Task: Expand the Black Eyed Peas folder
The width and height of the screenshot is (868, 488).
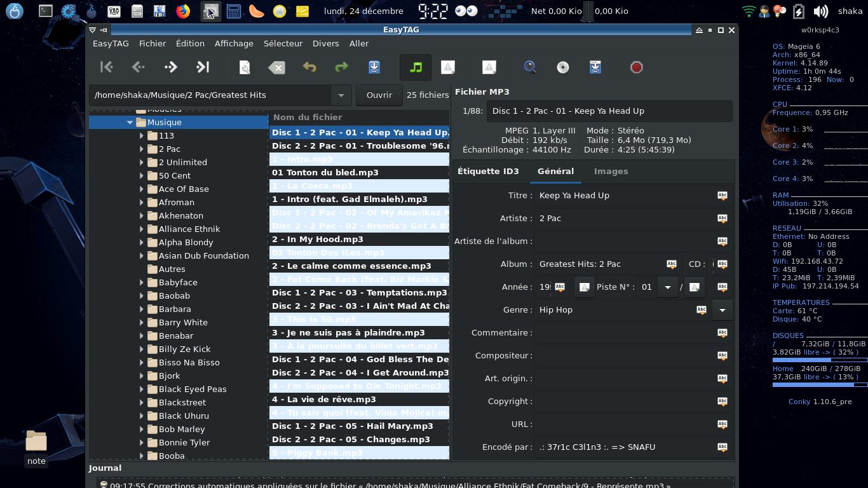Action: [142, 390]
